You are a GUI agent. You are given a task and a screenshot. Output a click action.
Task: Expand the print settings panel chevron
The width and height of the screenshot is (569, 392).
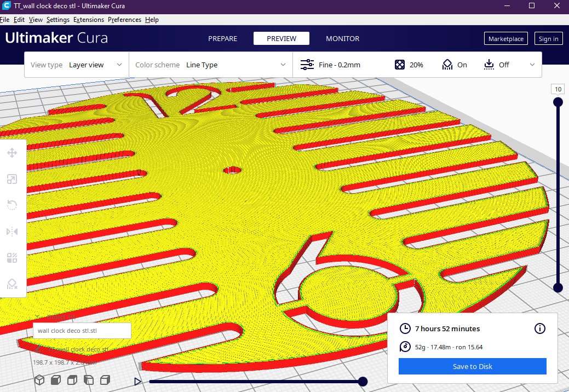(x=532, y=65)
